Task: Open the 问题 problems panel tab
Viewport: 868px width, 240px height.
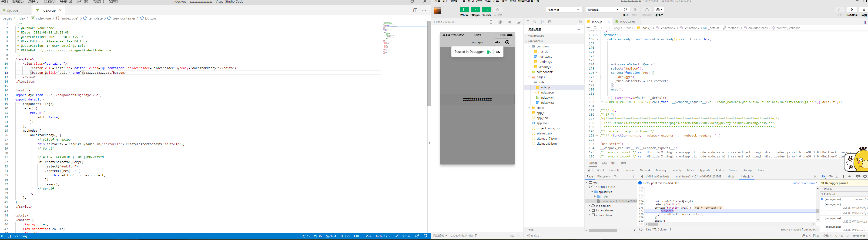Action: click(604, 163)
